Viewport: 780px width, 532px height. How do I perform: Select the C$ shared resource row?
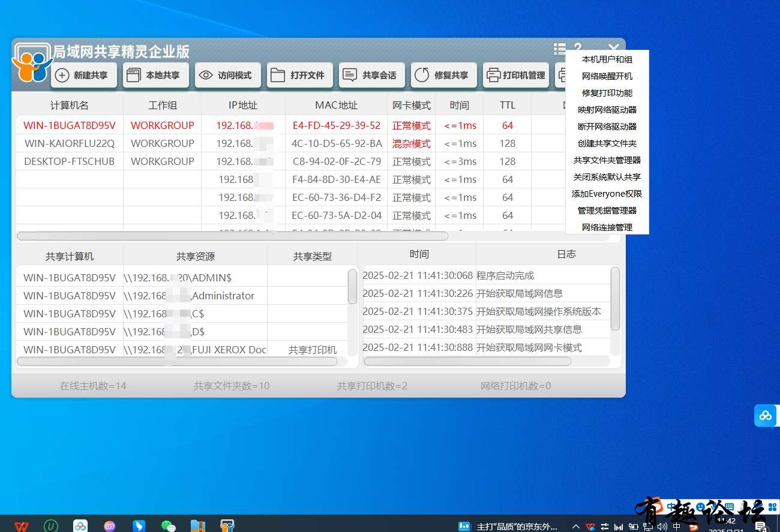coord(181,314)
